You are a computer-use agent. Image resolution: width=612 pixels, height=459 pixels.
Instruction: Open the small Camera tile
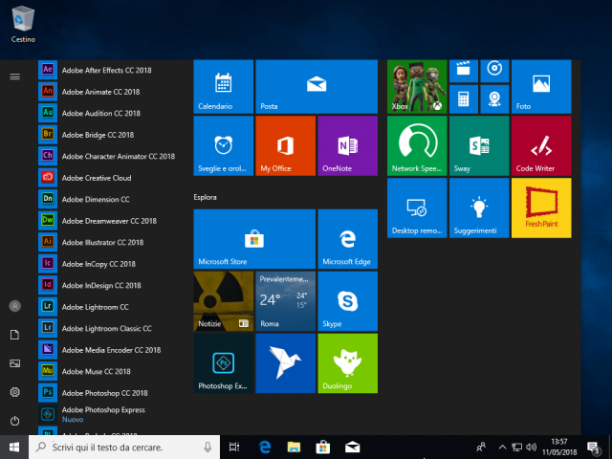[x=495, y=99]
